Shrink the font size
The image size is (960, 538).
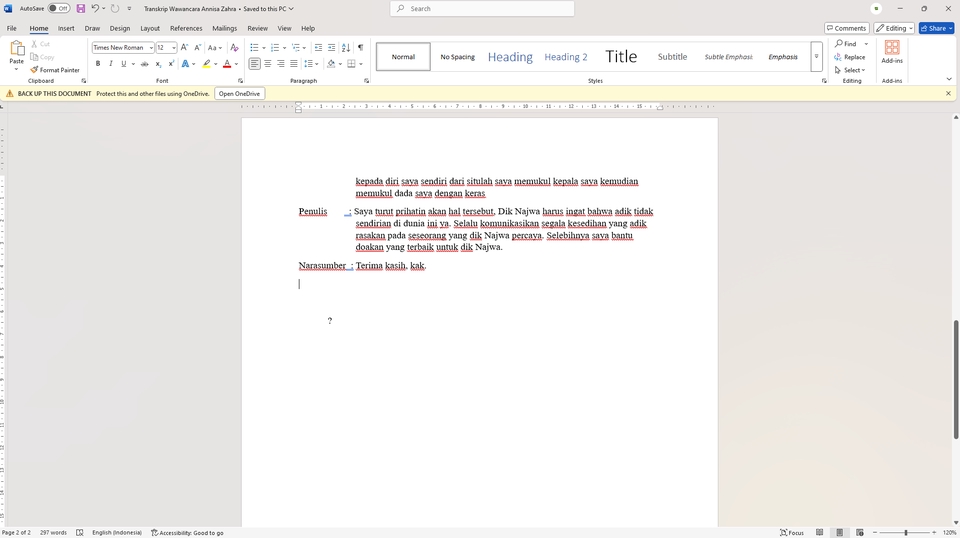[x=198, y=47]
